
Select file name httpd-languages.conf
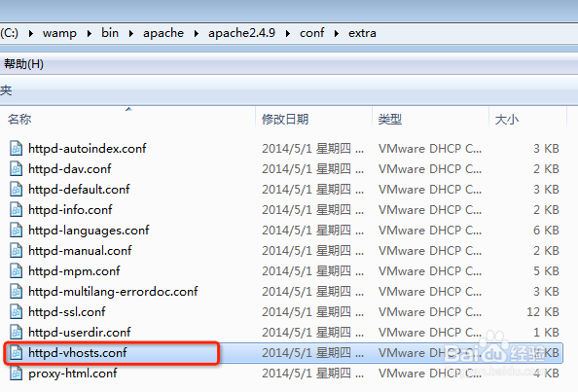[89, 231]
